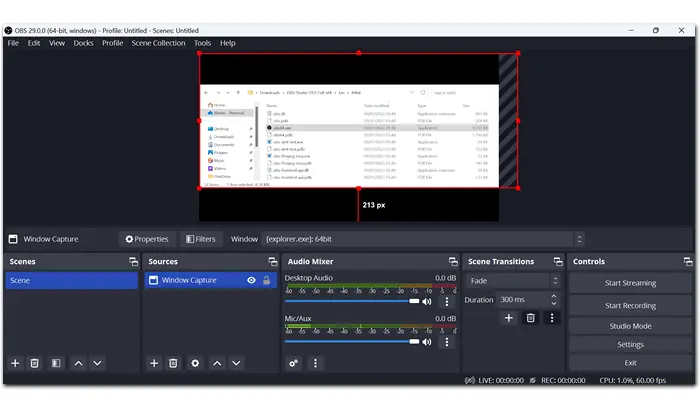Open Desktop Audio three-dot options
This screenshot has width=700, height=407.
tap(446, 302)
